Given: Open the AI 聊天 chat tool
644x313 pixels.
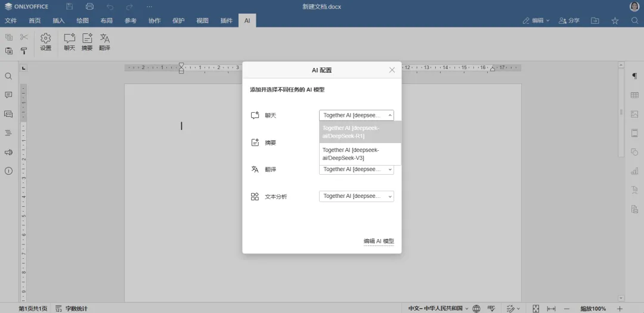Looking at the screenshot, I should pyautogui.click(x=69, y=42).
